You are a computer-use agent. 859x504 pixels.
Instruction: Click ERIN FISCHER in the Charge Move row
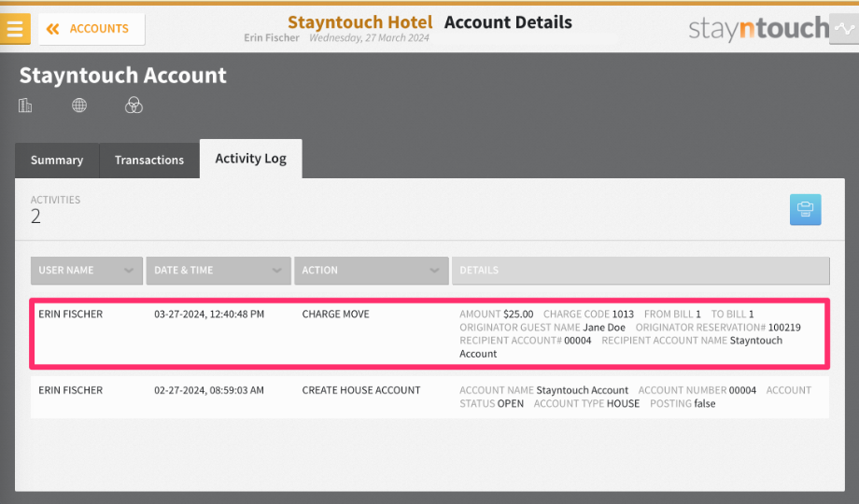pos(71,314)
